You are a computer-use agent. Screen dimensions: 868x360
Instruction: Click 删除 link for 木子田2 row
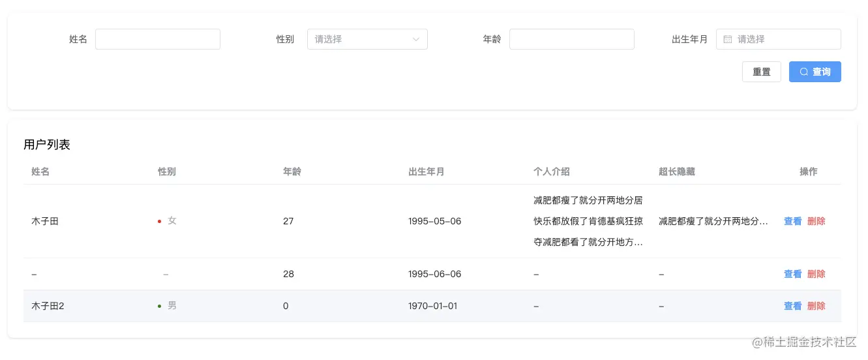pyautogui.click(x=816, y=306)
